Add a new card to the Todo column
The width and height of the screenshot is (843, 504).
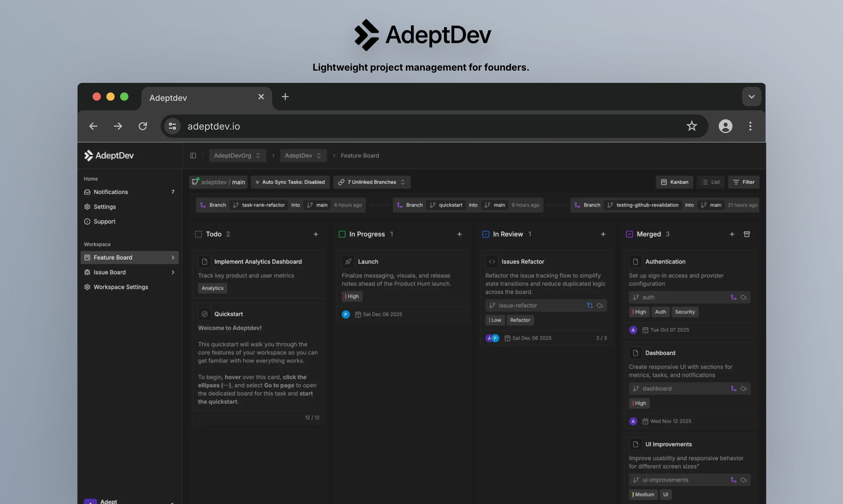click(x=316, y=234)
